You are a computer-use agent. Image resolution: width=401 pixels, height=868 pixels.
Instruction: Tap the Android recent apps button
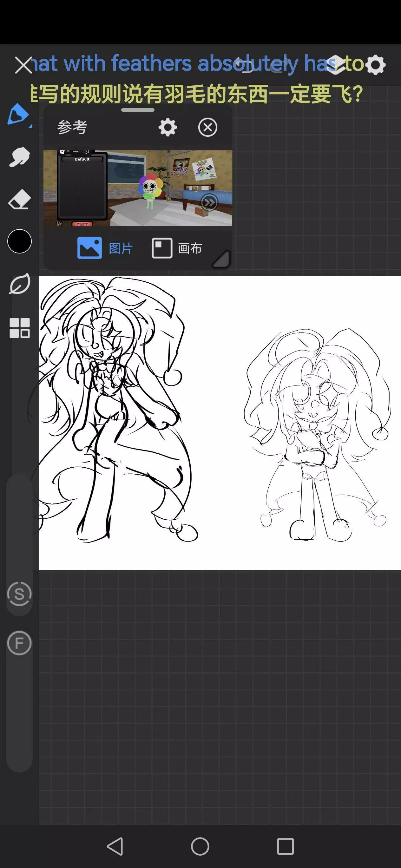286,846
